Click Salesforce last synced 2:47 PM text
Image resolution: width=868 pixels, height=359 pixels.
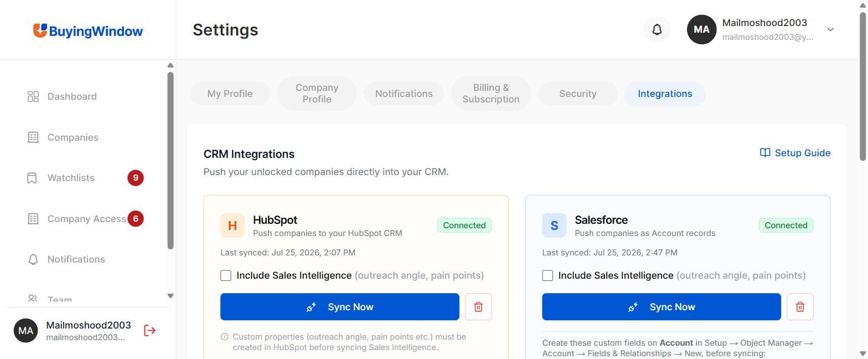pyautogui.click(x=609, y=253)
